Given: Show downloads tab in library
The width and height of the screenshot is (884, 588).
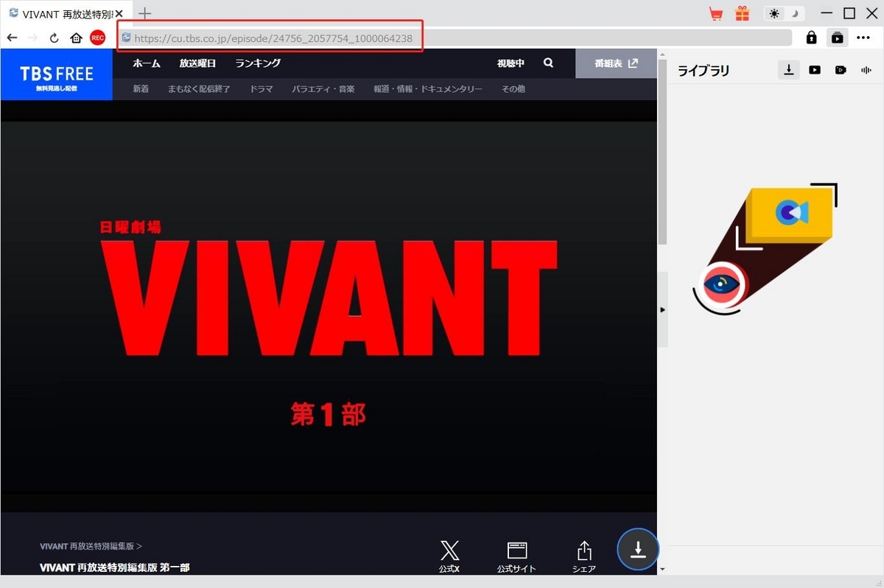Looking at the screenshot, I should 789,70.
